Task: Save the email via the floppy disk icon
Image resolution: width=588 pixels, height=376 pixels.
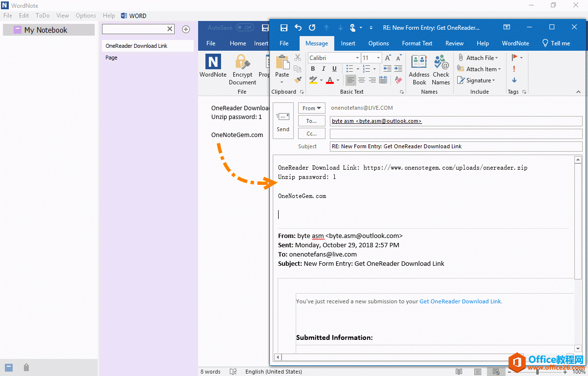Action: (x=284, y=28)
